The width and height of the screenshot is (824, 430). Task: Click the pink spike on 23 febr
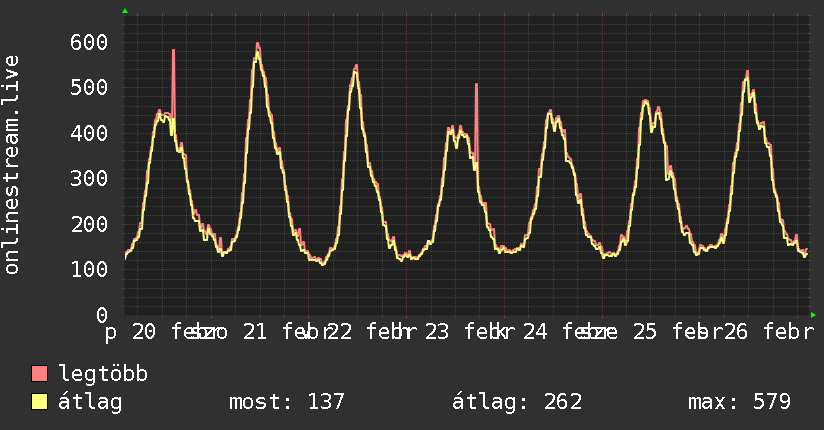tap(476, 121)
